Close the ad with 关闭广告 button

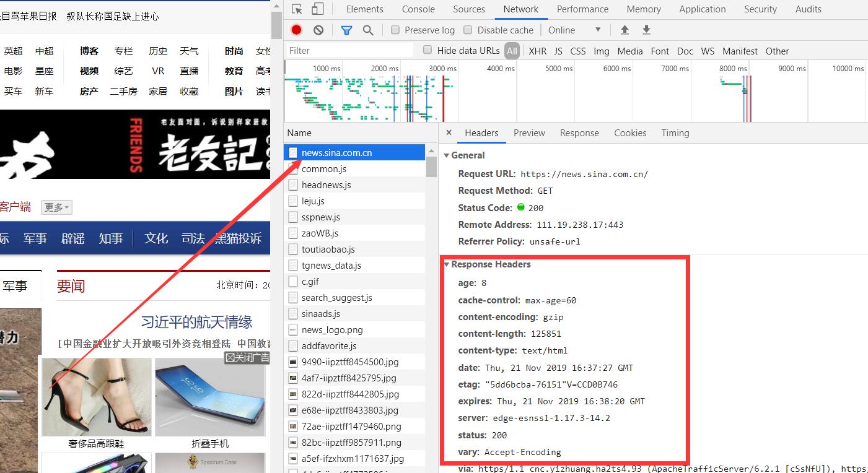pos(247,358)
